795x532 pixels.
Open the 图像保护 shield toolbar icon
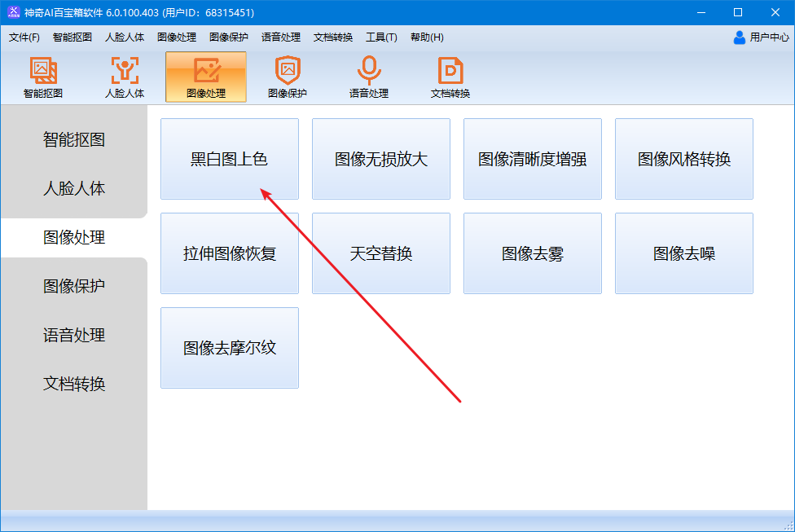coord(288,77)
